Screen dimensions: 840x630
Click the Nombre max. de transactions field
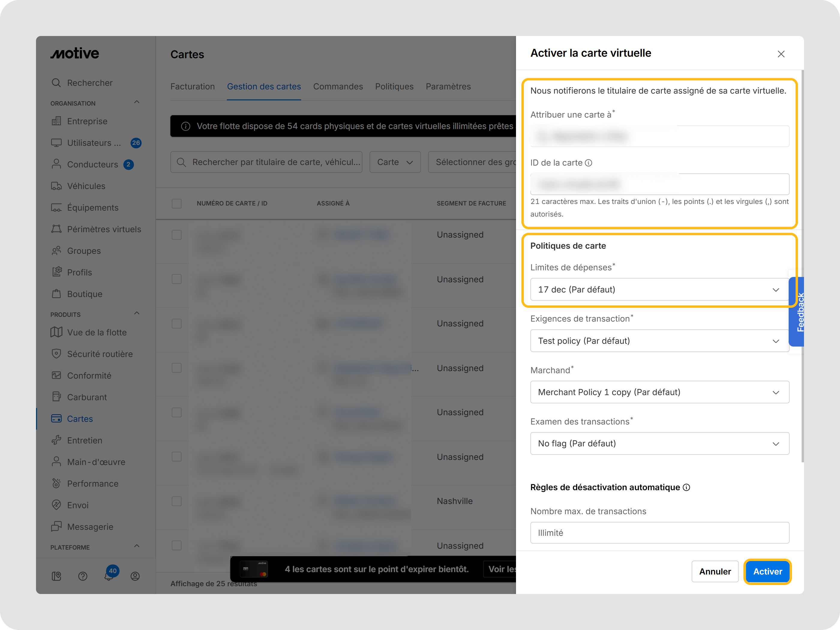pyautogui.click(x=660, y=533)
